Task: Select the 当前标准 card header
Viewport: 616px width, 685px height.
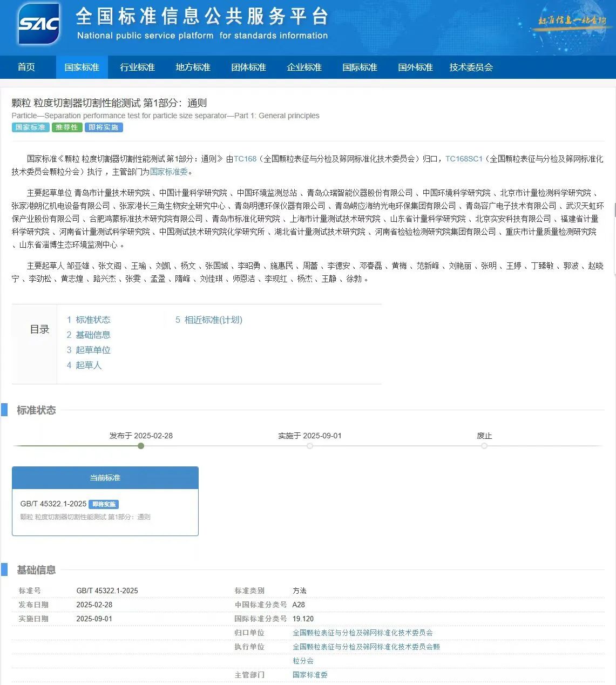Action: pos(105,478)
